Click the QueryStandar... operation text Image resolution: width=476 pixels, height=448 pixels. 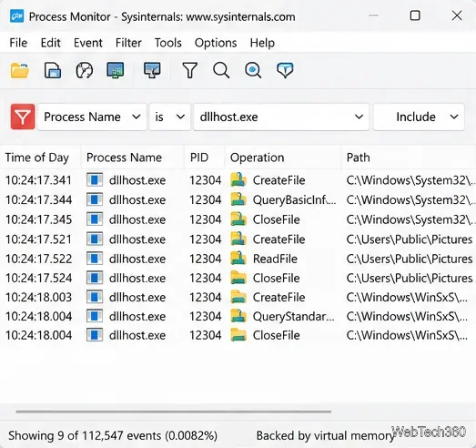pyautogui.click(x=294, y=317)
